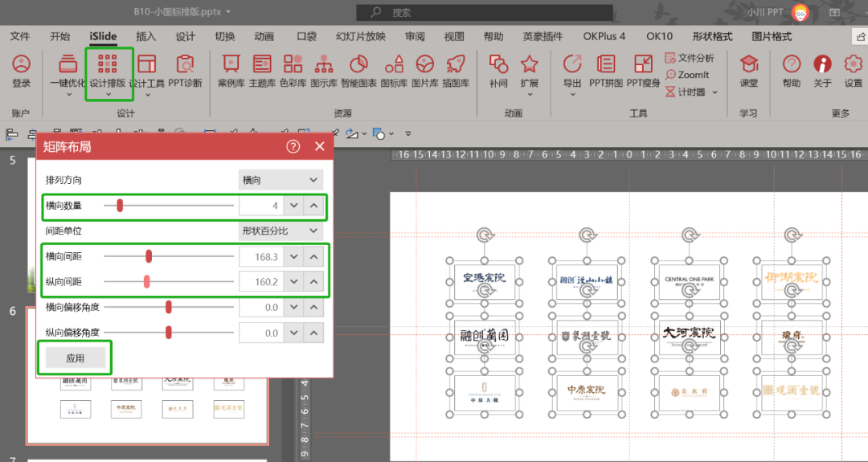Open the 关于 about icon

823,71
